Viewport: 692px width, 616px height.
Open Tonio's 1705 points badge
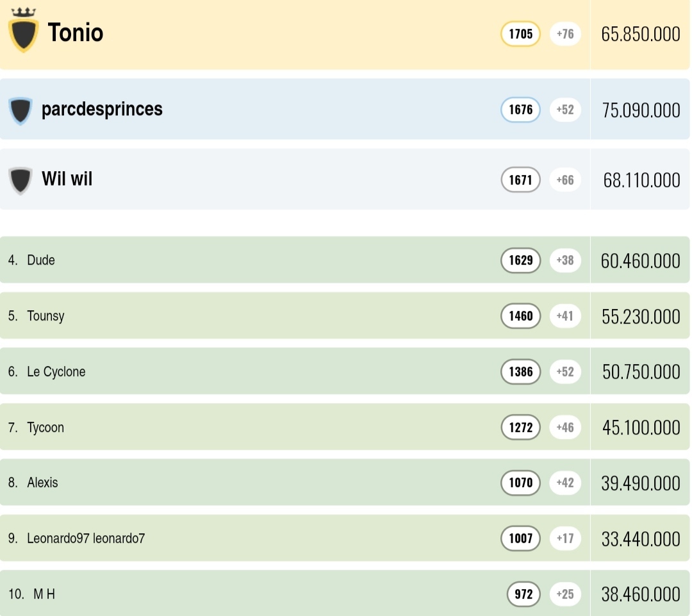pyautogui.click(x=520, y=34)
